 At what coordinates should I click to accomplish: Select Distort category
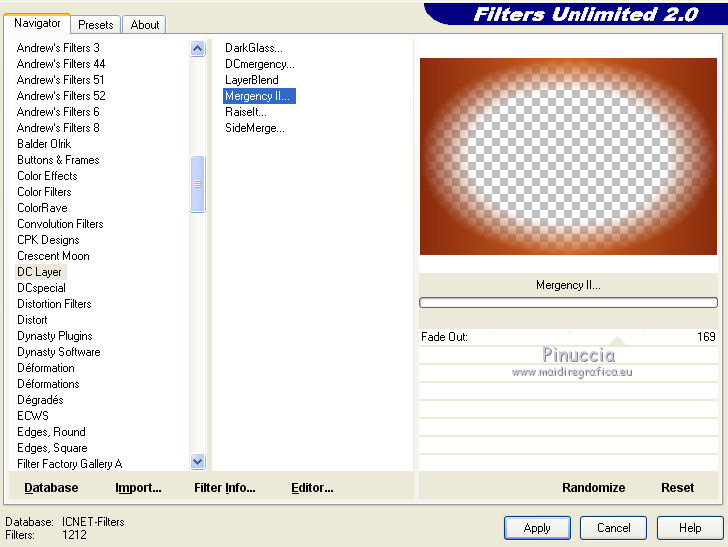(x=32, y=320)
